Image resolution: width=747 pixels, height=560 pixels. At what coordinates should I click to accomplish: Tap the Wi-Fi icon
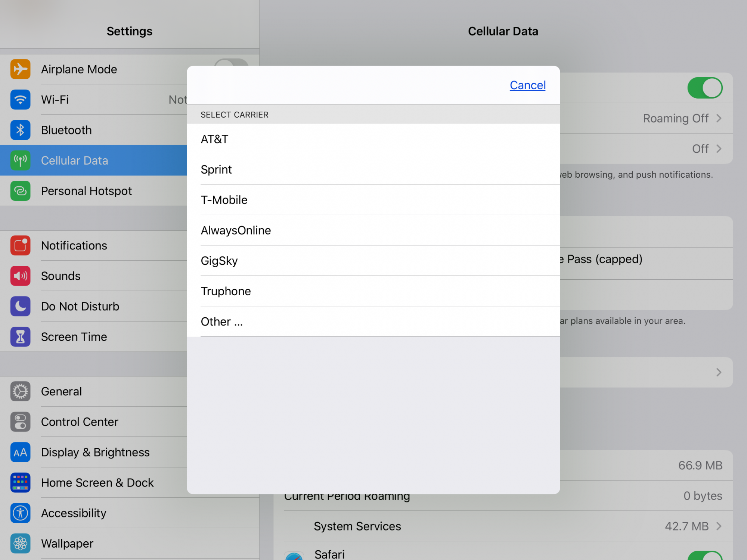pos(20,100)
